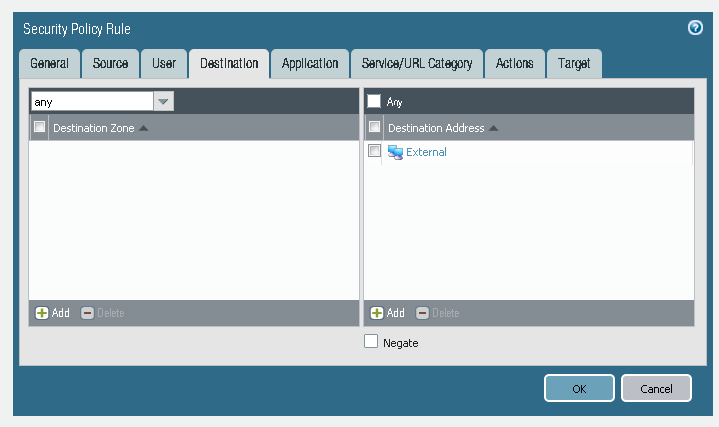Select the Destination tab

click(x=229, y=63)
